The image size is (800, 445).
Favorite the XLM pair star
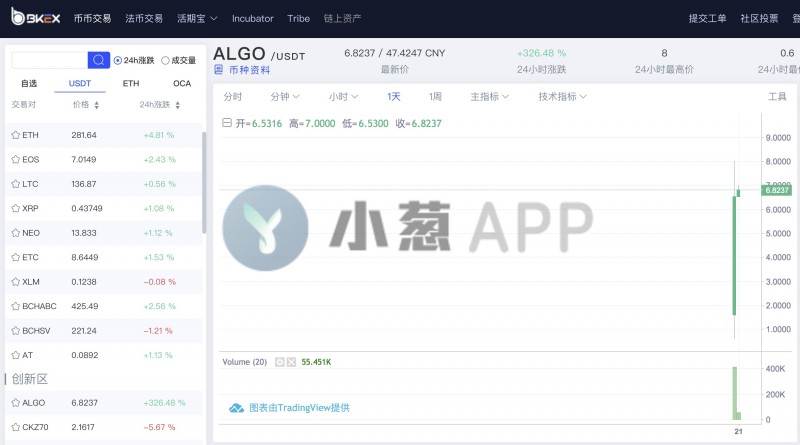coord(16,282)
